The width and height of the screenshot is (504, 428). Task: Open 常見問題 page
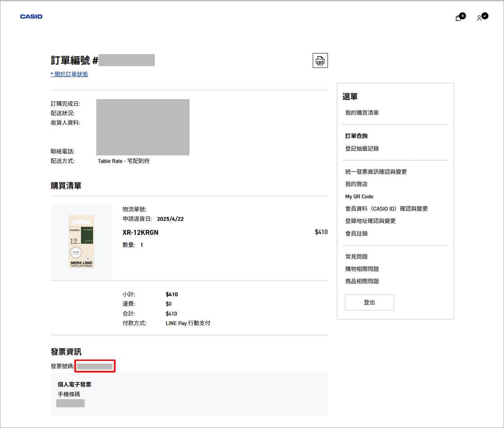356,257
